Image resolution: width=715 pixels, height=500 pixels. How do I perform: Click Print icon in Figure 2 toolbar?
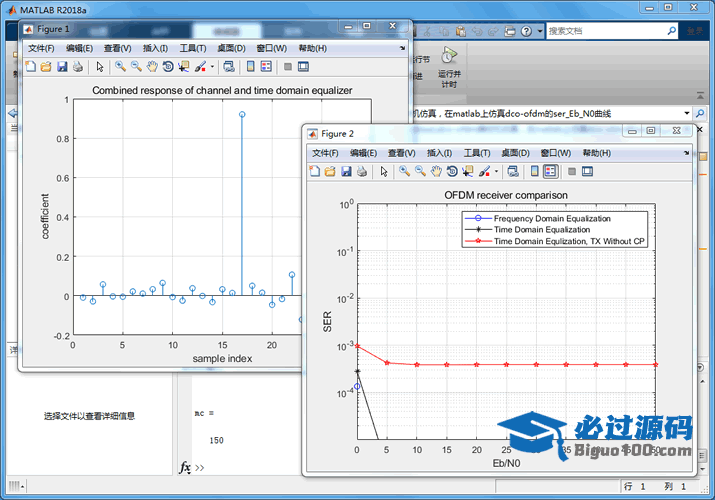tap(362, 172)
